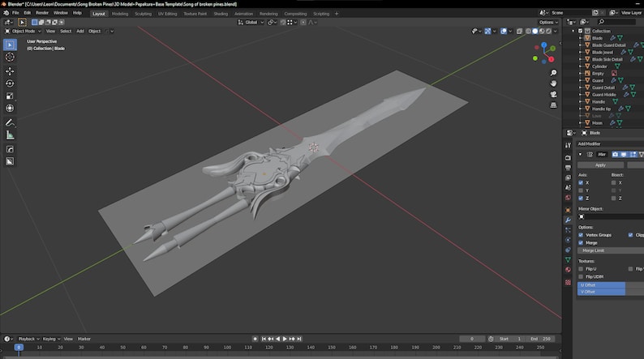Open the Particles properties tab
This screenshot has height=359, width=644.
point(568,230)
